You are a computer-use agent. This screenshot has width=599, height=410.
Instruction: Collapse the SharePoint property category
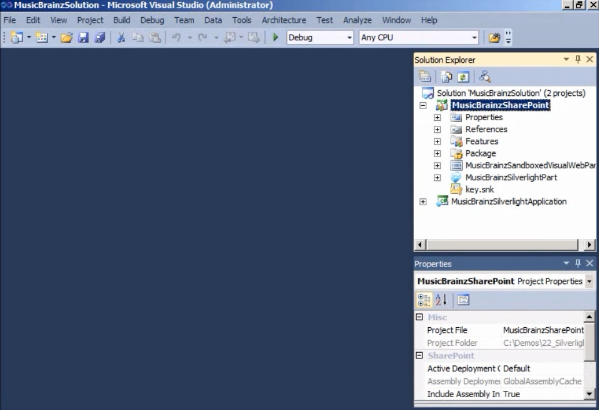pos(419,356)
